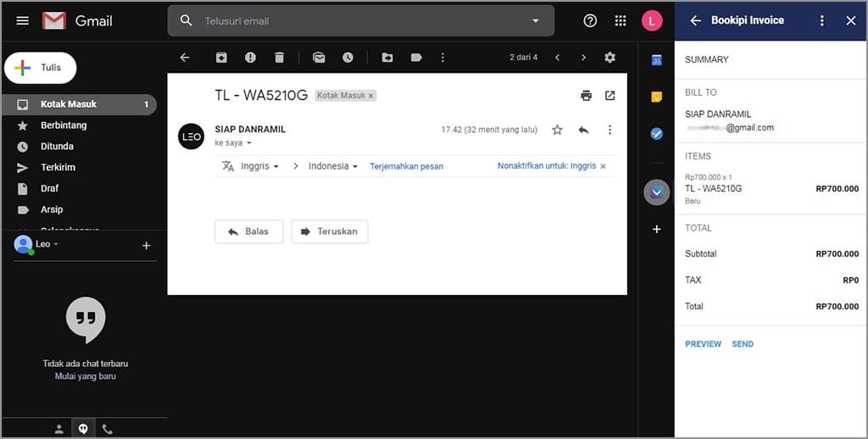Open Google apps grid icon
The height and width of the screenshot is (439, 868).
(x=620, y=21)
